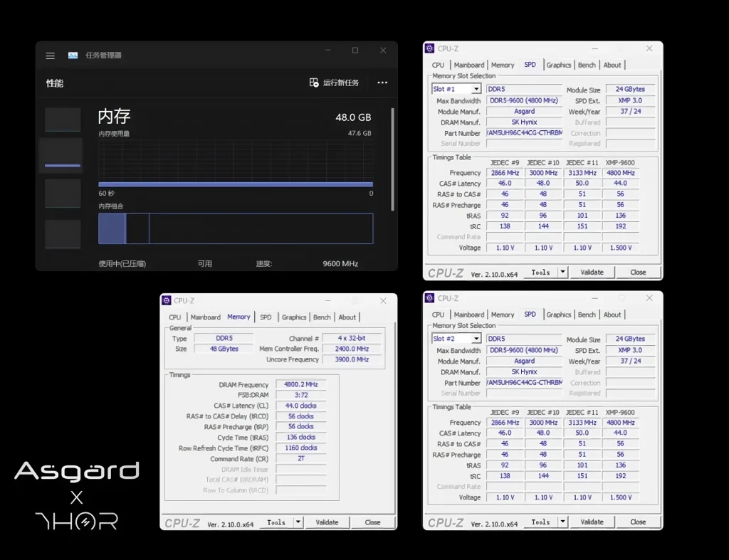The height and width of the screenshot is (560, 729).
Task: Click the top CPU graph thumbnail in sidebar
Action: tap(62, 120)
